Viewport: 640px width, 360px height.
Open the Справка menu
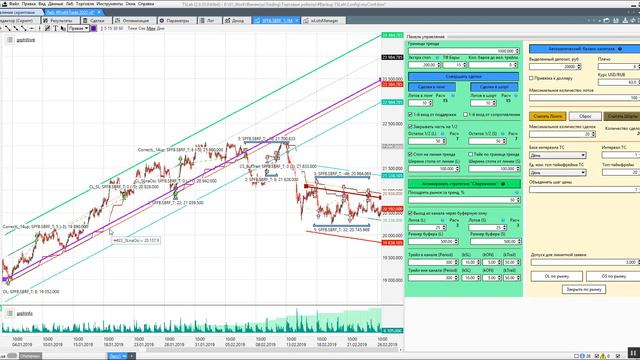(146, 4)
